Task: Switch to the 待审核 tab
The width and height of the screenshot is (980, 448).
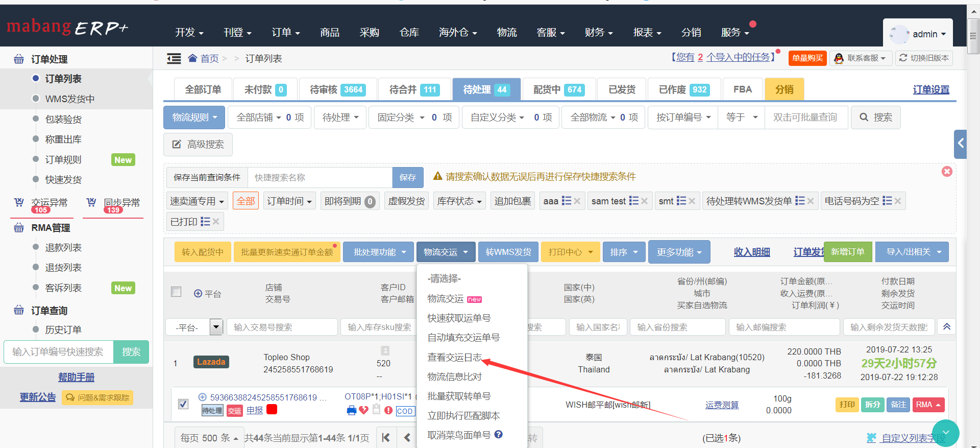Action: pos(338,89)
